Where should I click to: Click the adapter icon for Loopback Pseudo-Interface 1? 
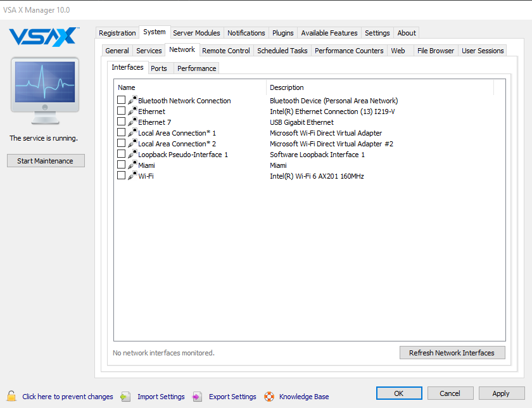point(132,154)
